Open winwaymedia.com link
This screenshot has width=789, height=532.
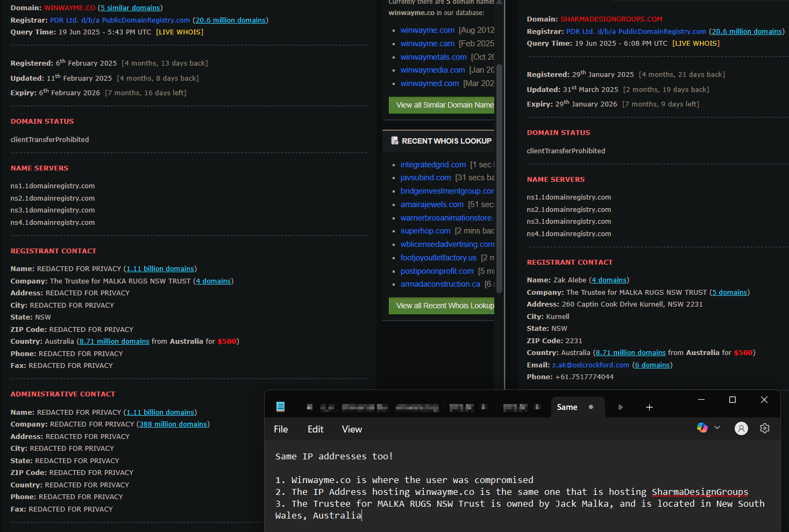pos(432,70)
